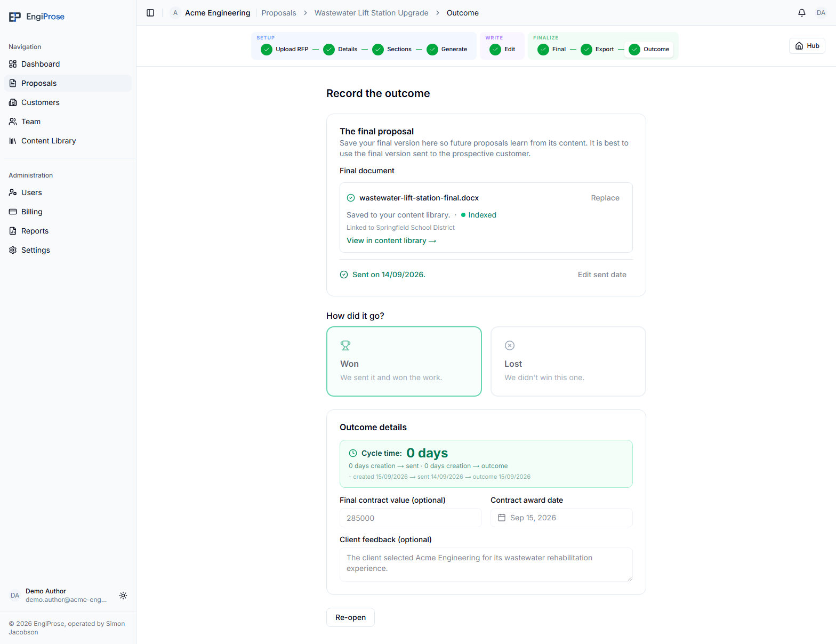836x644 pixels.
Task: Open Team page in navigation
Action: (68, 122)
